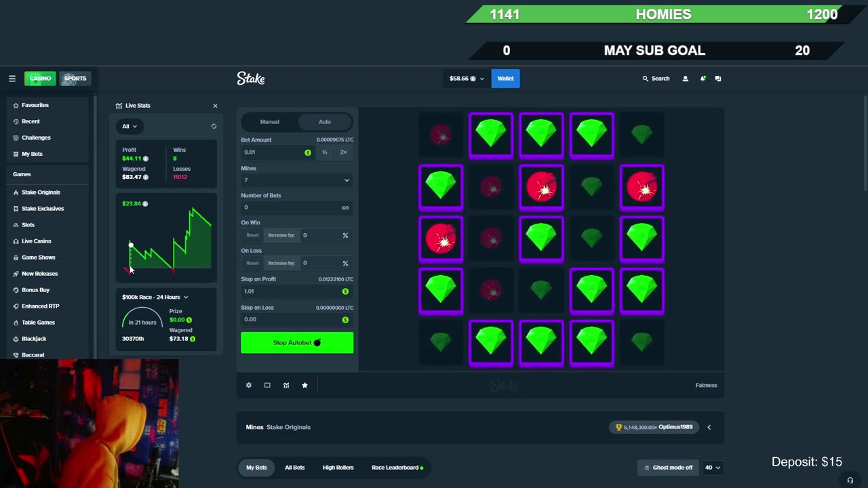Select the Auto betting mode
This screenshot has width=868, height=488.
[325, 122]
